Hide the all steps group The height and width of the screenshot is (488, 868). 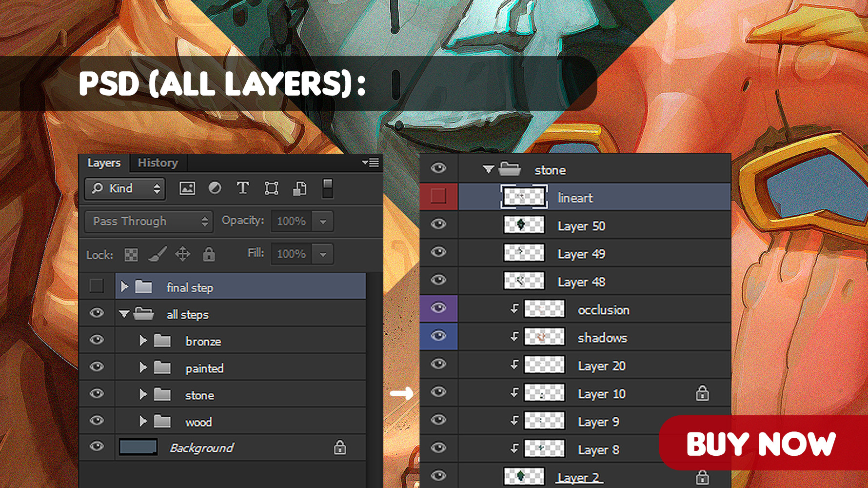tap(97, 313)
